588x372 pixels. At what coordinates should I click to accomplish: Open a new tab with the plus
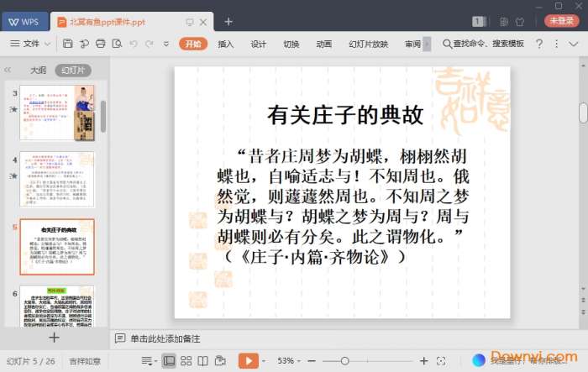tap(228, 22)
